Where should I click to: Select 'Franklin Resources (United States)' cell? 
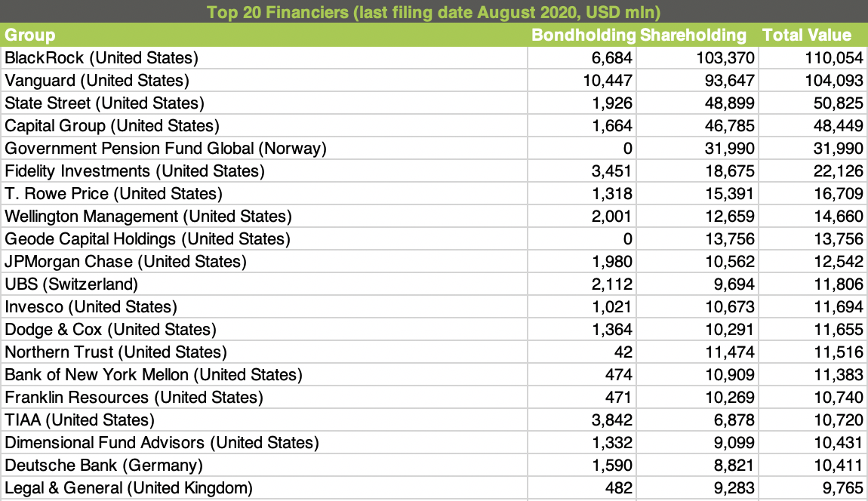point(264,398)
